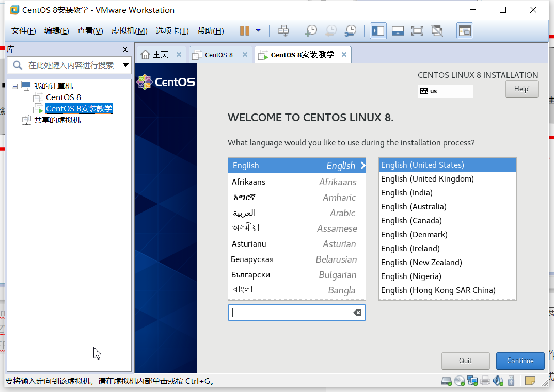Toggle the library sidebar view icon
Screen dimensions: 554x392
(x=378, y=31)
